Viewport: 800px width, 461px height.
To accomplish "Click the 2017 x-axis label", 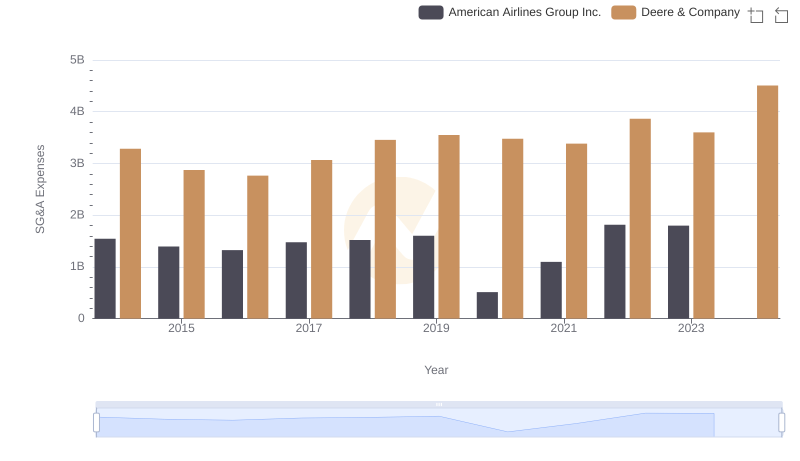I will tap(309, 328).
